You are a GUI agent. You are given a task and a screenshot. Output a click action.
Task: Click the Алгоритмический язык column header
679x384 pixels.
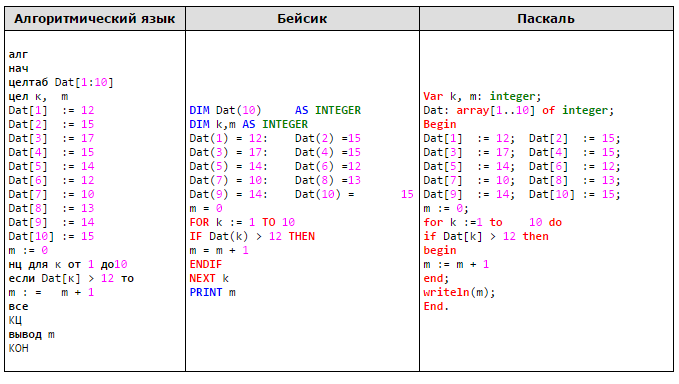coord(95,19)
